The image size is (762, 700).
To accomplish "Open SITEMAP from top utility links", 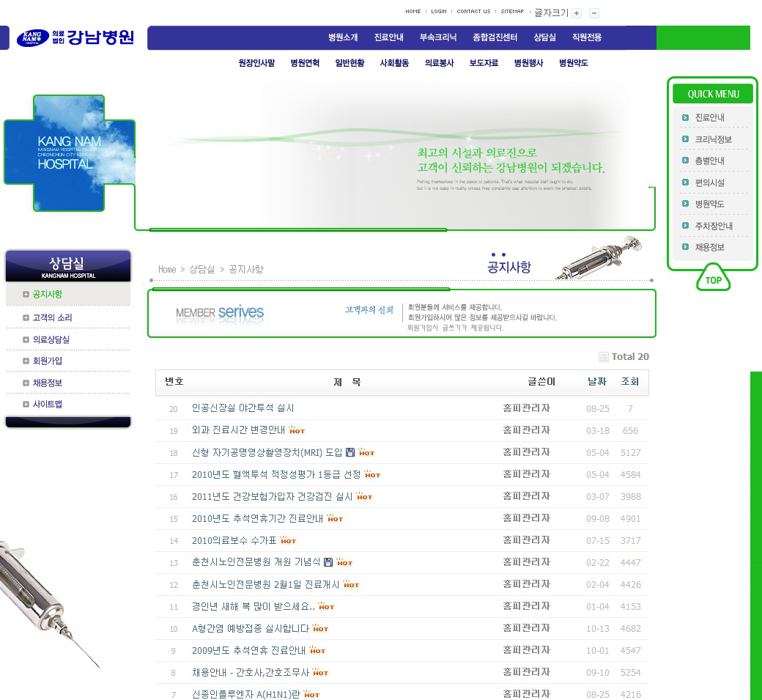I will 512,12.
